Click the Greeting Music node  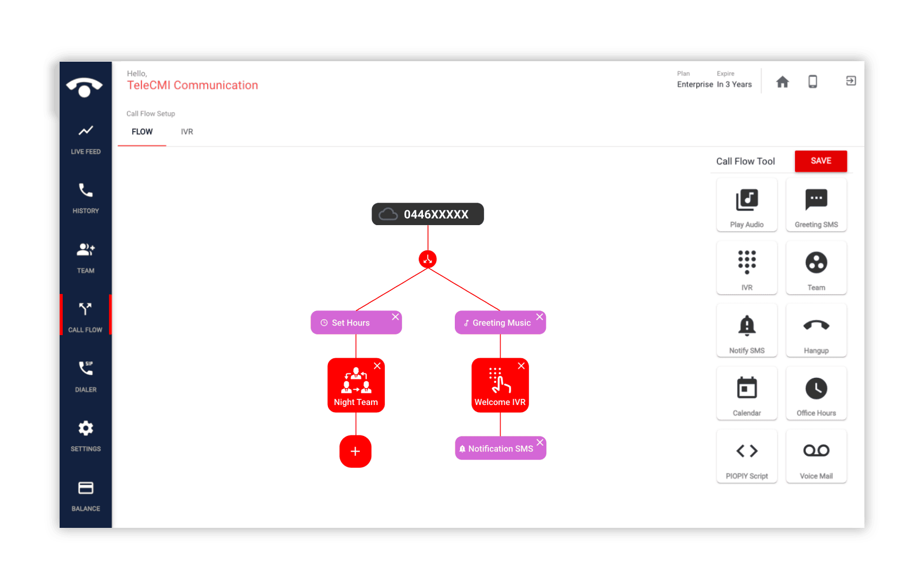(500, 323)
